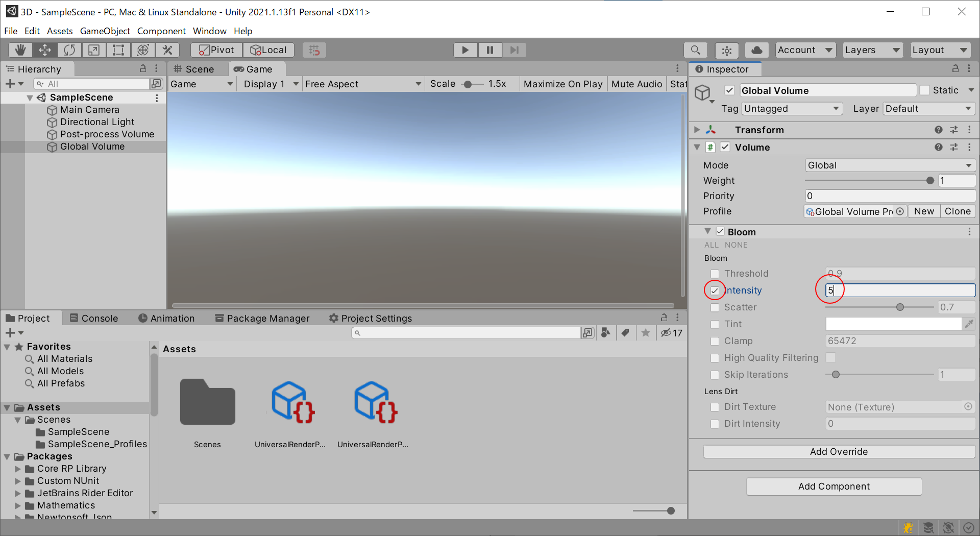Click the search by label icon in Project
The width and height of the screenshot is (980, 536).
click(x=625, y=333)
